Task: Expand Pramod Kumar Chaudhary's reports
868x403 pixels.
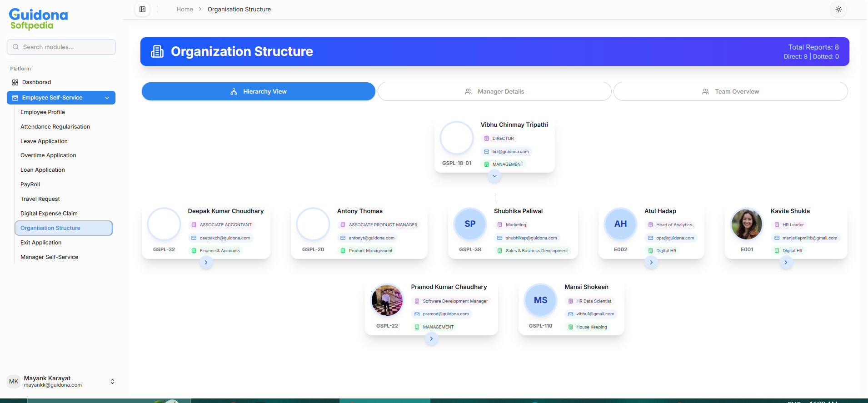Action: [x=431, y=338]
